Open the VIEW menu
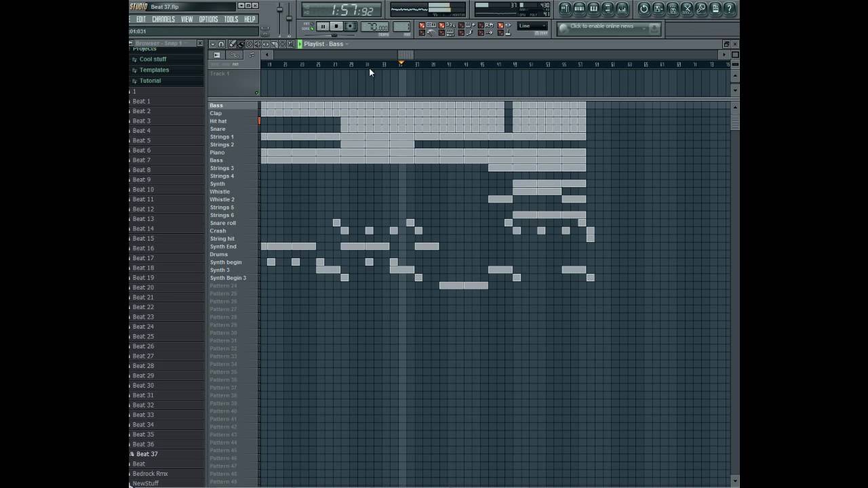Image resolution: width=868 pixels, height=488 pixels. point(186,19)
